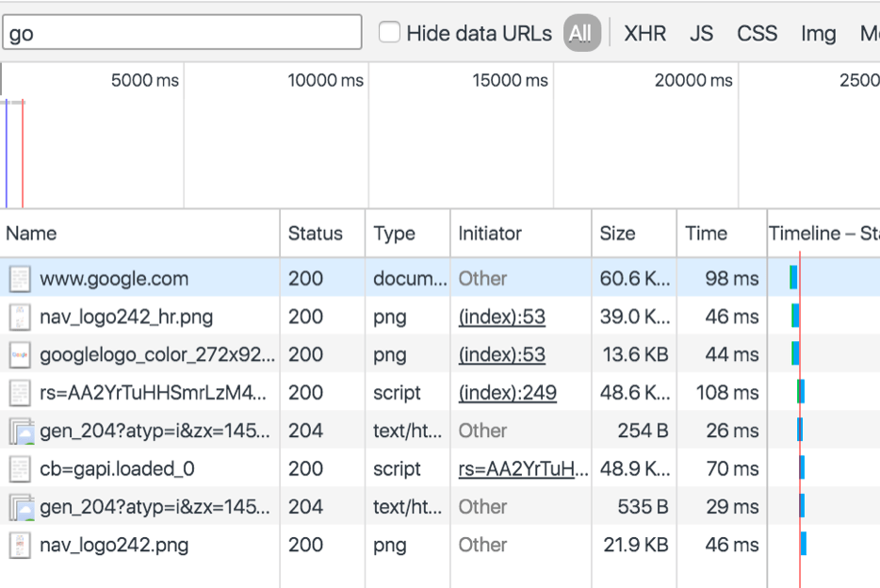Sort requests by the Size column

(618, 234)
